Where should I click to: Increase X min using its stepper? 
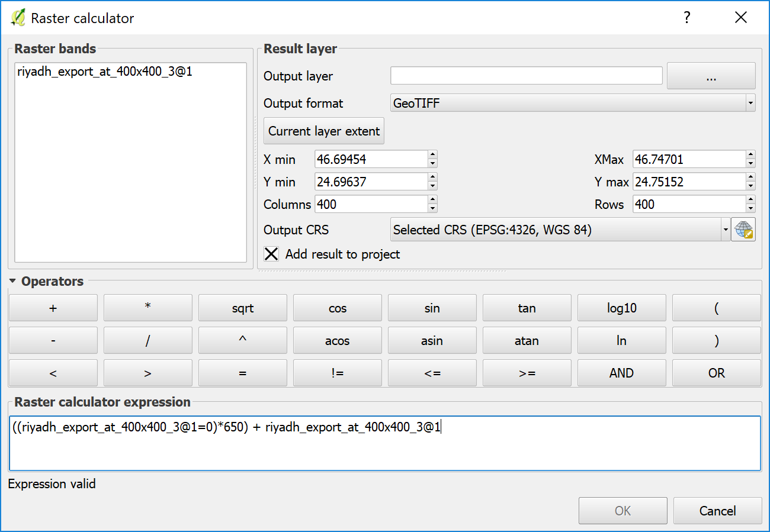point(432,155)
